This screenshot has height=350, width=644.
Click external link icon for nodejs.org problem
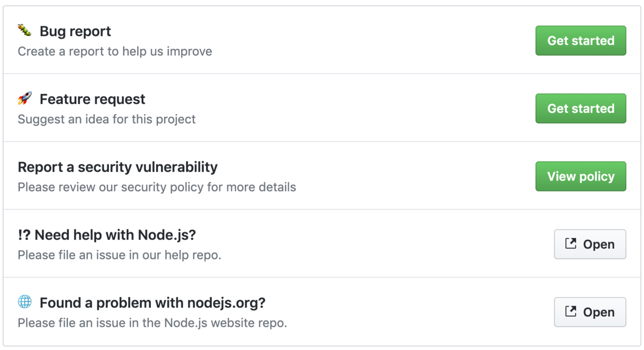pos(571,311)
